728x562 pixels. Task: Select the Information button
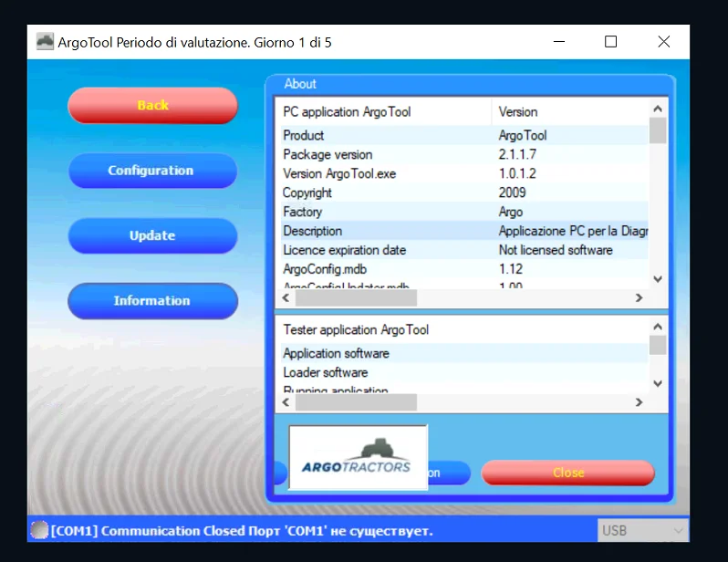tap(151, 301)
